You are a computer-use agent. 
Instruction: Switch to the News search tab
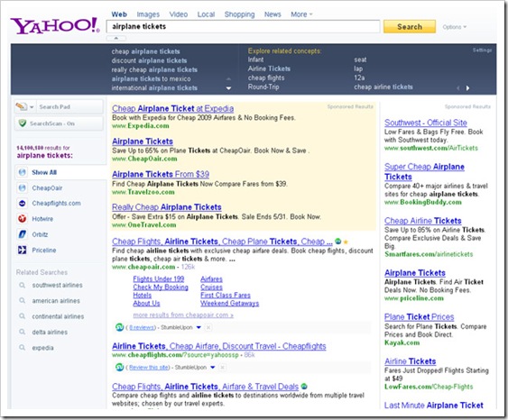(x=272, y=14)
